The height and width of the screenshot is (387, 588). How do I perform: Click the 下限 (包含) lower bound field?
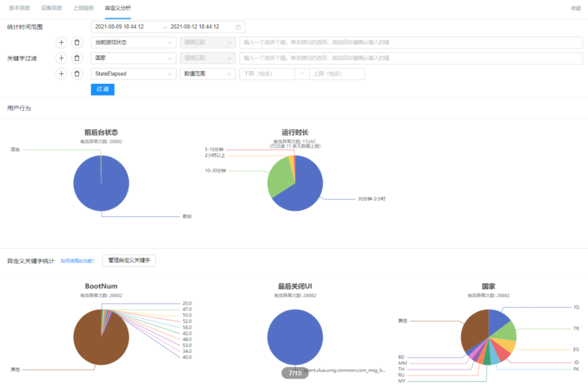[267, 74]
